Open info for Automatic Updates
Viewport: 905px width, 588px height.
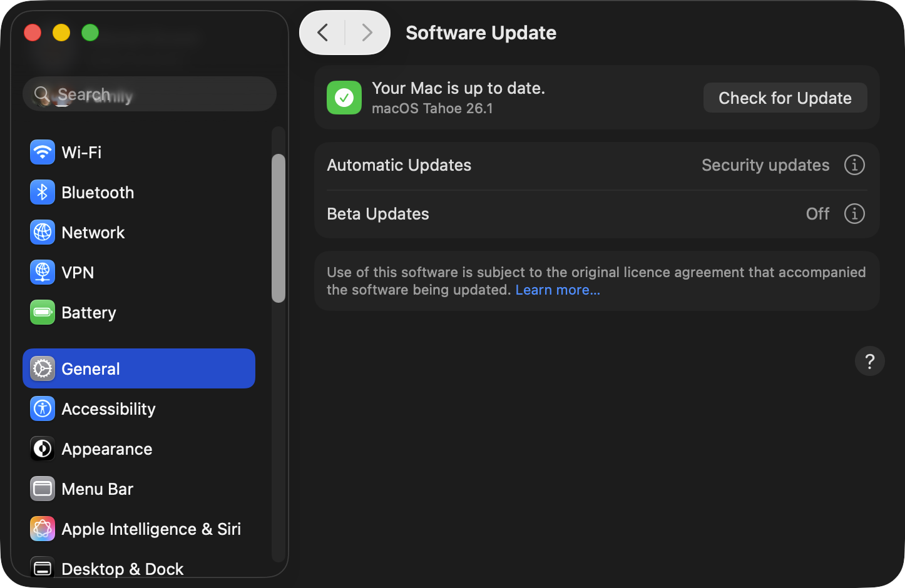coord(854,165)
